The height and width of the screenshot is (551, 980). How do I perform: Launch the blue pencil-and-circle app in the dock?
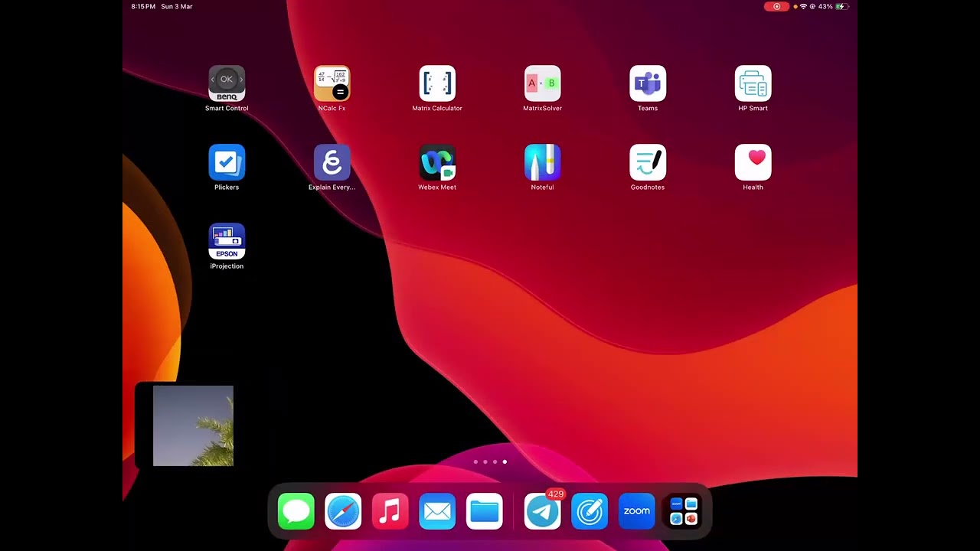(x=590, y=512)
